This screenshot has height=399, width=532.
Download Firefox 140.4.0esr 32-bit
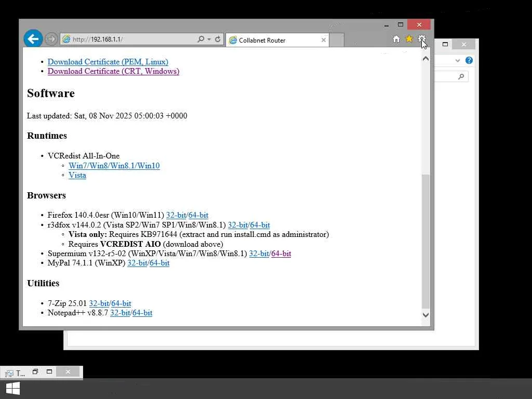point(176,215)
